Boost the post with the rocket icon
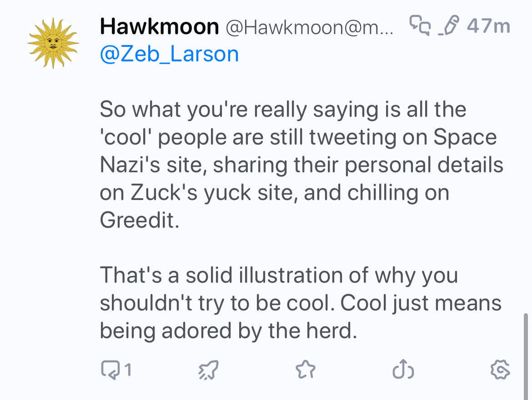The image size is (532, 400). click(x=209, y=370)
